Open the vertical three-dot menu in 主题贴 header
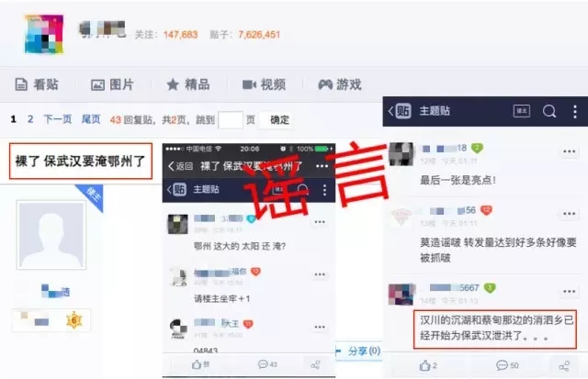The image size is (588, 379). [x=575, y=112]
